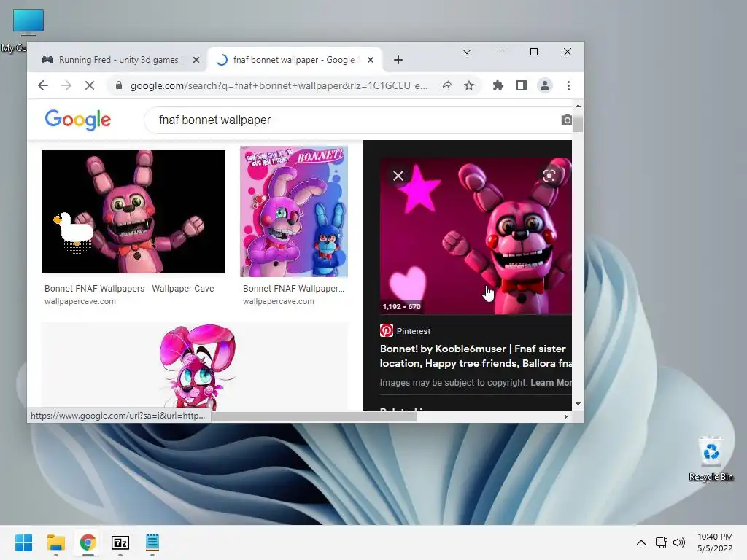Image resolution: width=747 pixels, height=560 pixels.
Task: Click wallpapercave.com under first result
Action: 80,301
